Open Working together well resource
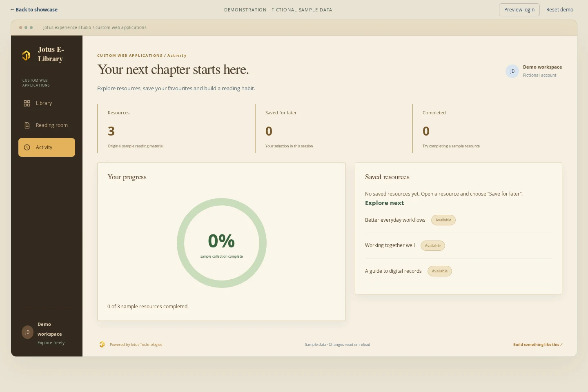 click(390, 245)
